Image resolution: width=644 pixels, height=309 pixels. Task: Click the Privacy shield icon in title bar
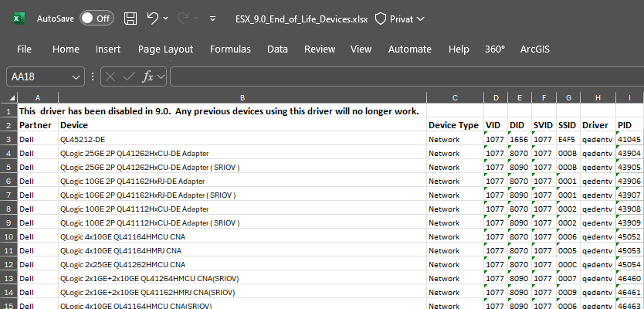[x=381, y=19]
